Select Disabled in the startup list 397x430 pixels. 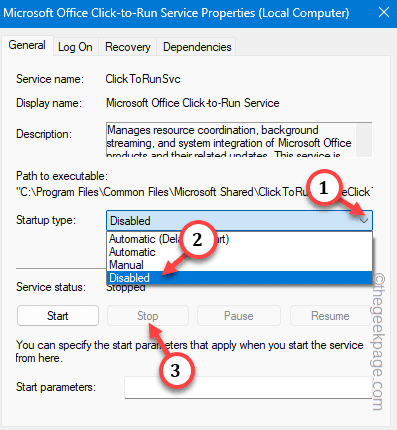pos(239,278)
